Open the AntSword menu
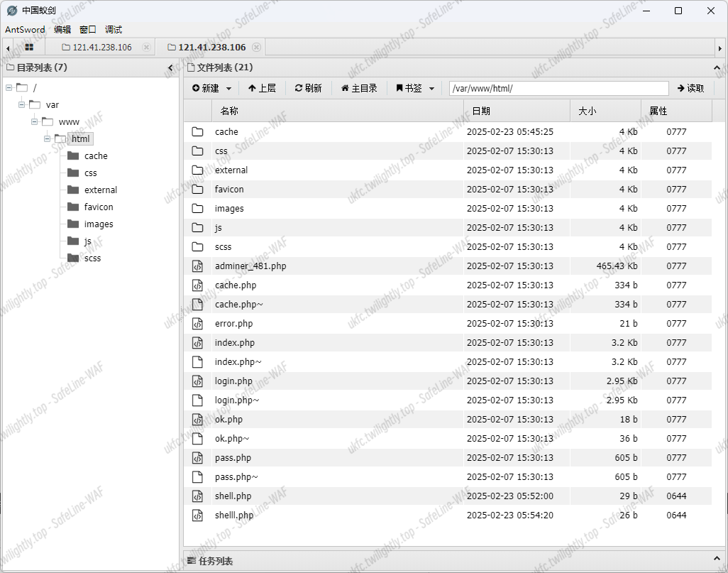Screen dimensions: 728x573 25,29
